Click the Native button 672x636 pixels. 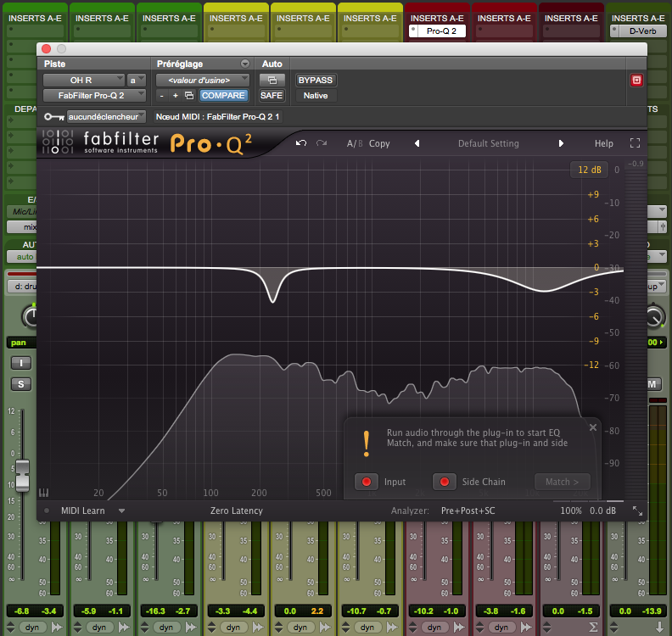[316, 96]
